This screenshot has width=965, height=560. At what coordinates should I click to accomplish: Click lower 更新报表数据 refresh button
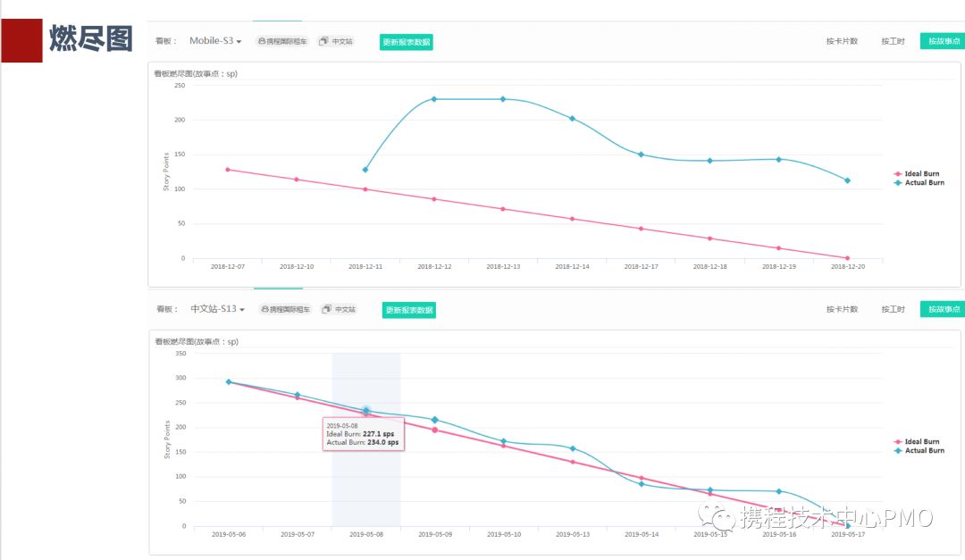click(408, 310)
